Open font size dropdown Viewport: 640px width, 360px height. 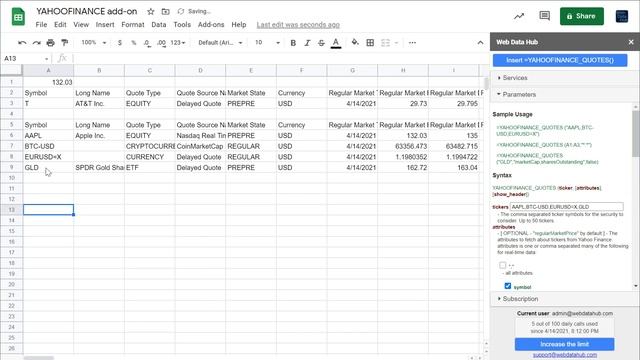267,42
